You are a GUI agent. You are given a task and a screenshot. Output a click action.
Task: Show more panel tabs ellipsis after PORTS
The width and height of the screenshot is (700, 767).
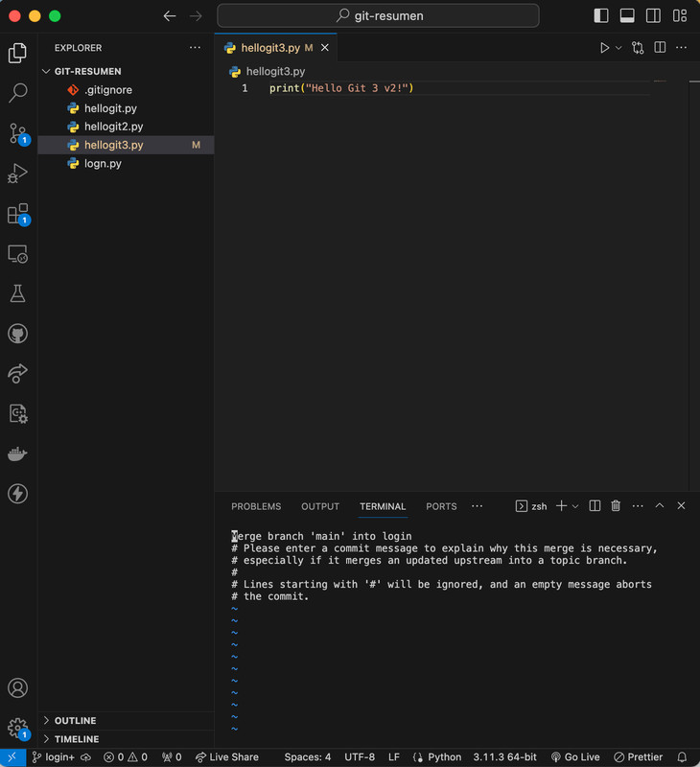coord(477,506)
